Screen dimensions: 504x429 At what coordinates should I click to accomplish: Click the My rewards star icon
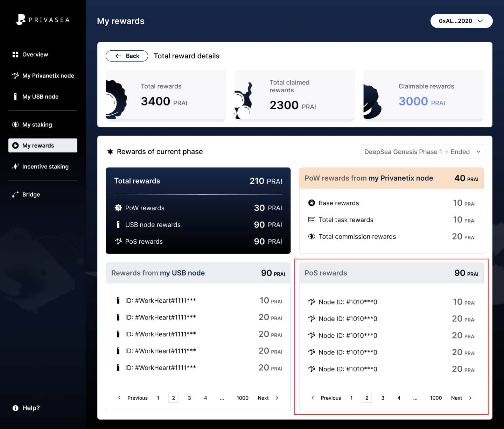tap(15, 145)
